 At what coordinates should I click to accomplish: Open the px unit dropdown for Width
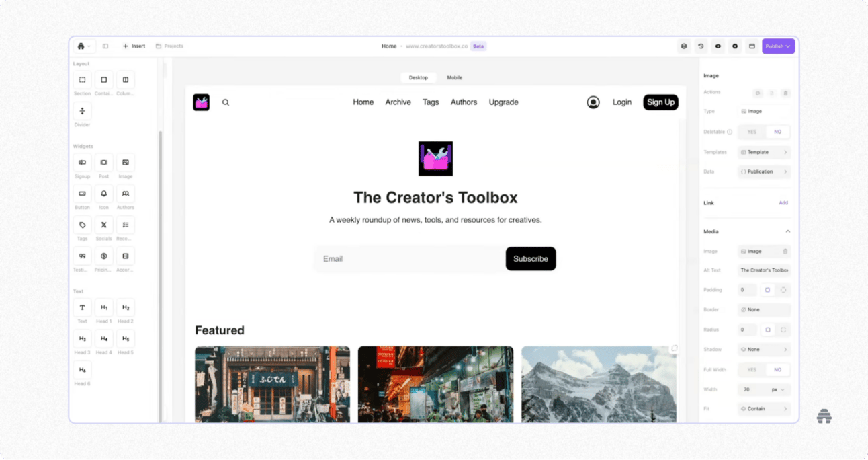pyautogui.click(x=778, y=389)
